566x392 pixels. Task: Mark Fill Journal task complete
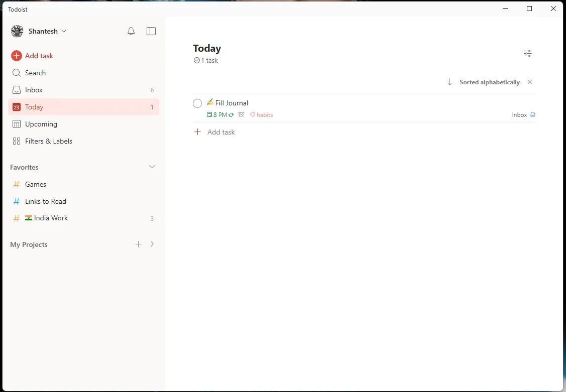197,103
